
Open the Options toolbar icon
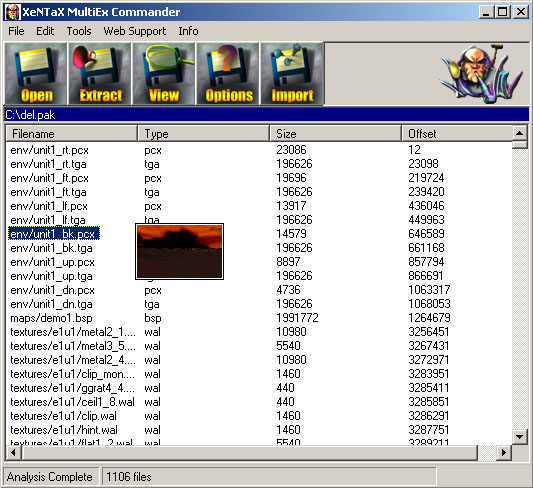coord(228,73)
